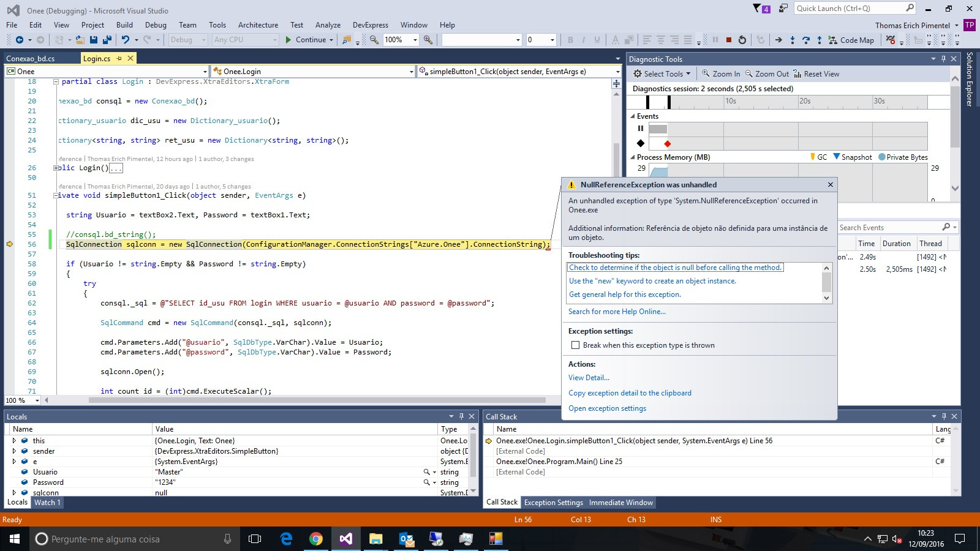Open Code Map from debug toolbar

click(851, 40)
